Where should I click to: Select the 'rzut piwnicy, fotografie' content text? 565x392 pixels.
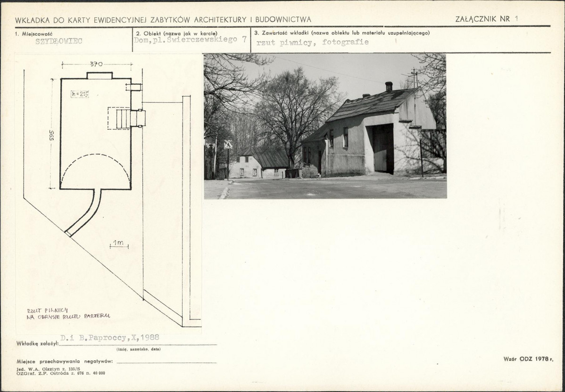[312, 42]
